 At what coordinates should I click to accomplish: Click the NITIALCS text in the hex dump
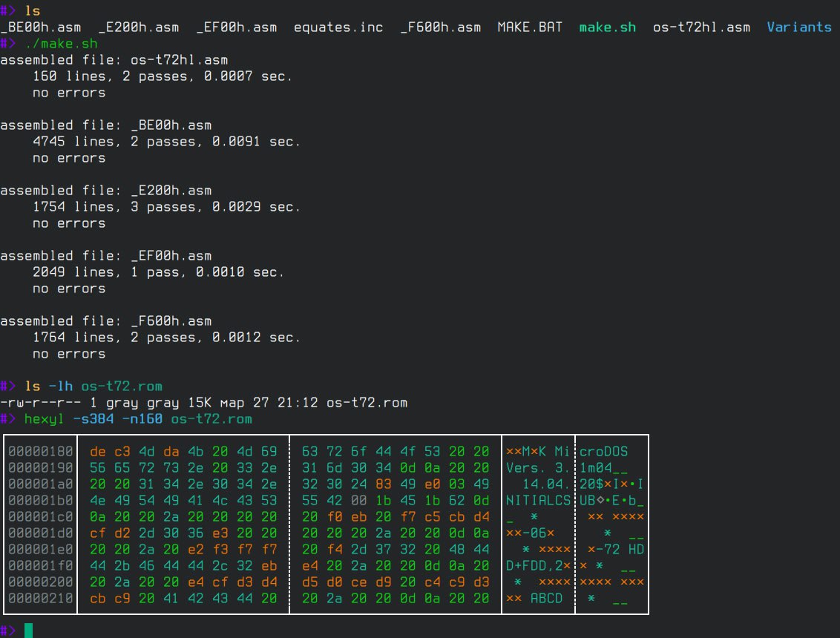[538, 500]
